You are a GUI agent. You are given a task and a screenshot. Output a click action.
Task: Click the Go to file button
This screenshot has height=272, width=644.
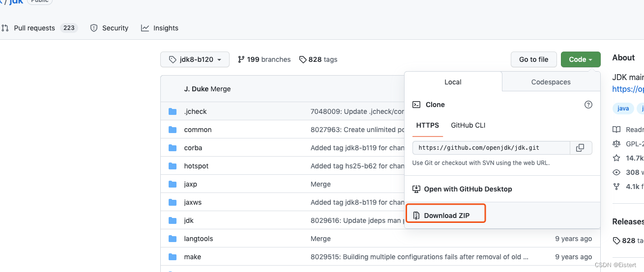533,59
